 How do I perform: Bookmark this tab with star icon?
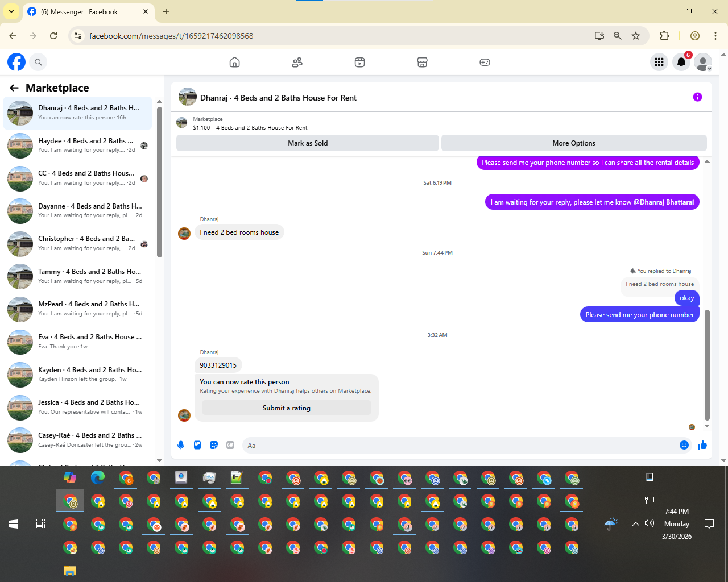(x=636, y=36)
